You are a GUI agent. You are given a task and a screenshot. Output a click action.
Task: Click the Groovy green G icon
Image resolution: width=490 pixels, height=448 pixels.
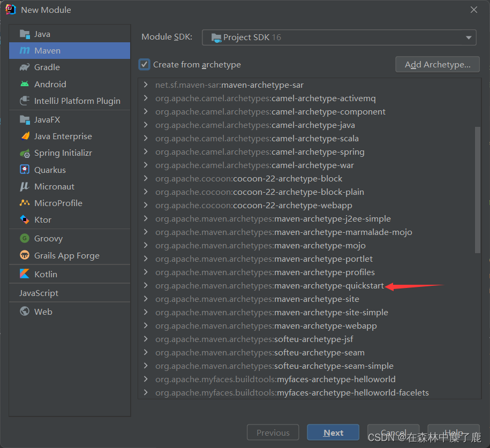(25, 238)
